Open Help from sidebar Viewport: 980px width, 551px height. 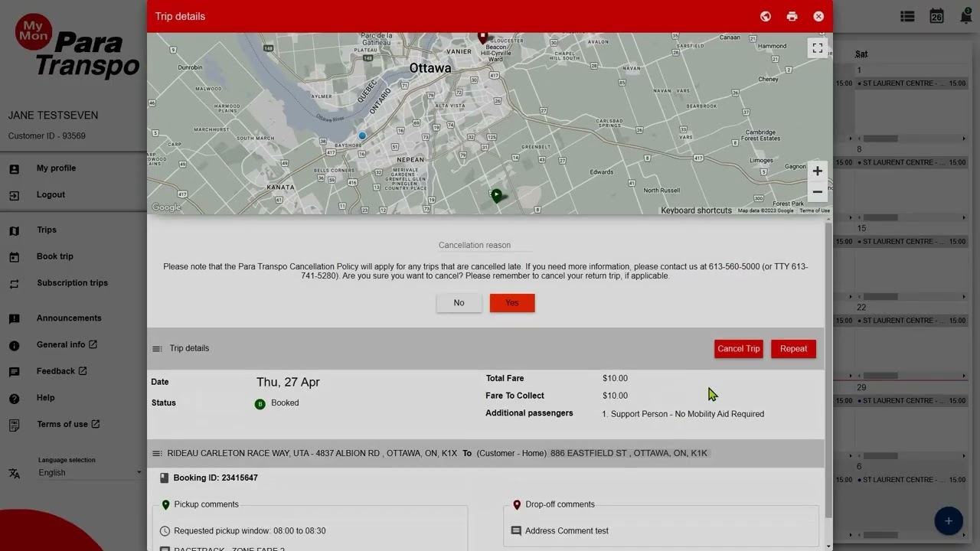click(46, 398)
